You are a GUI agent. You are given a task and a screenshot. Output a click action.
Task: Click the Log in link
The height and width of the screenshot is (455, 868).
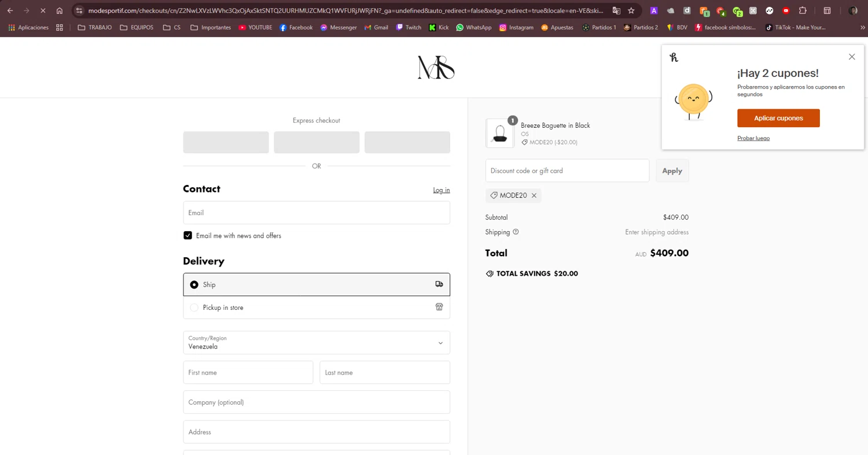click(442, 190)
